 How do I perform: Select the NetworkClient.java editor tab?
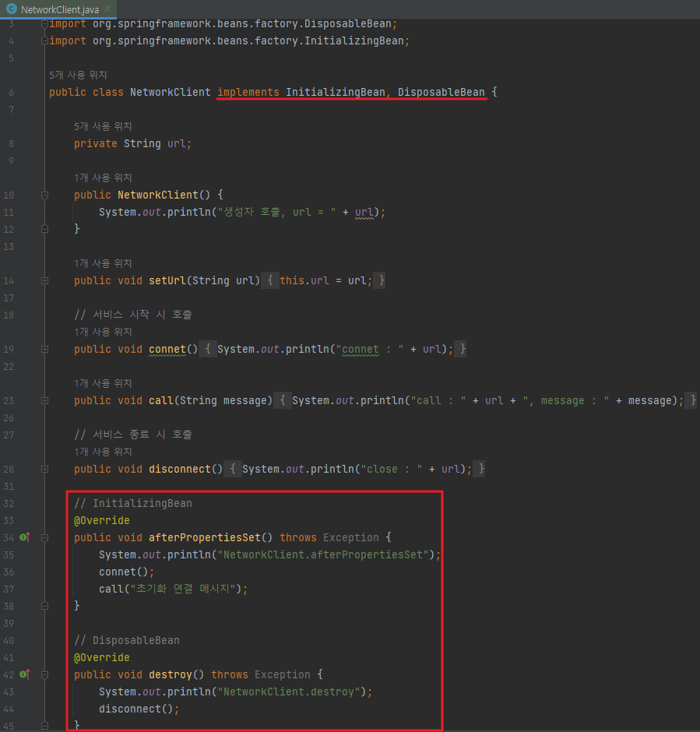coord(58,9)
